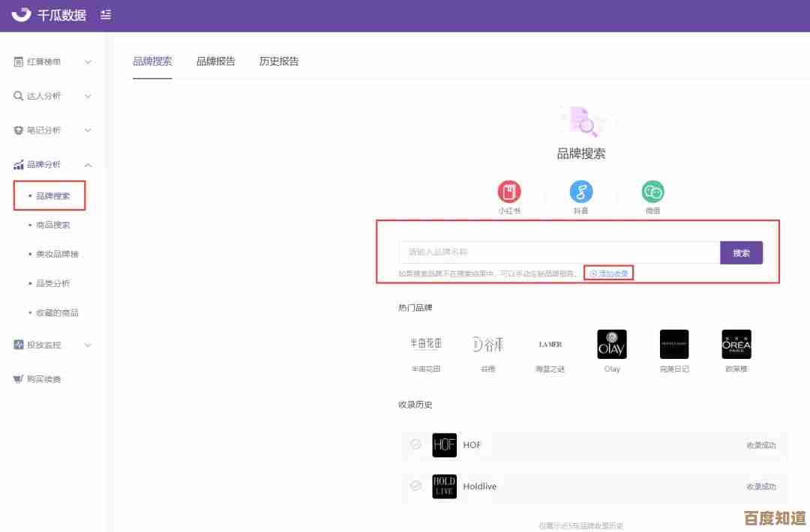810x532 pixels.
Task: Click the purple 搜索 button
Action: pyautogui.click(x=741, y=253)
